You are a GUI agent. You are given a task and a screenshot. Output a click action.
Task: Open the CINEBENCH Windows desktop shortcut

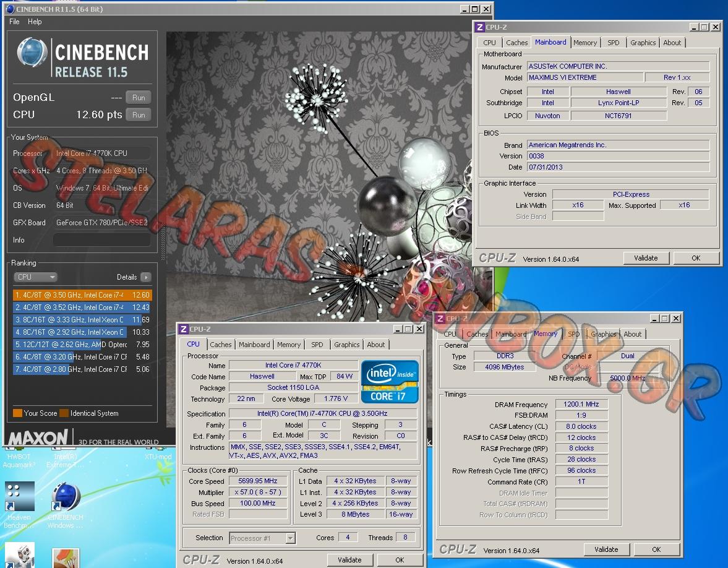click(66, 504)
